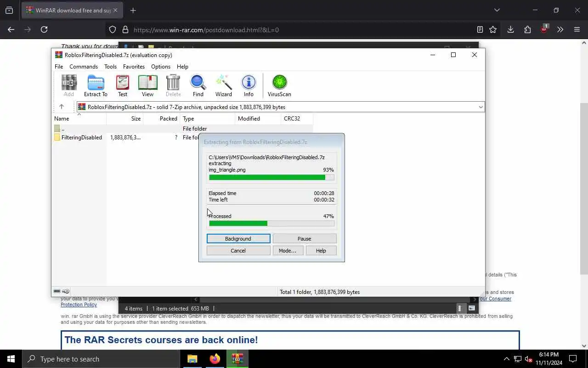Toggle reader view in address bar
The image size is (588, 368).
point(480,29)
